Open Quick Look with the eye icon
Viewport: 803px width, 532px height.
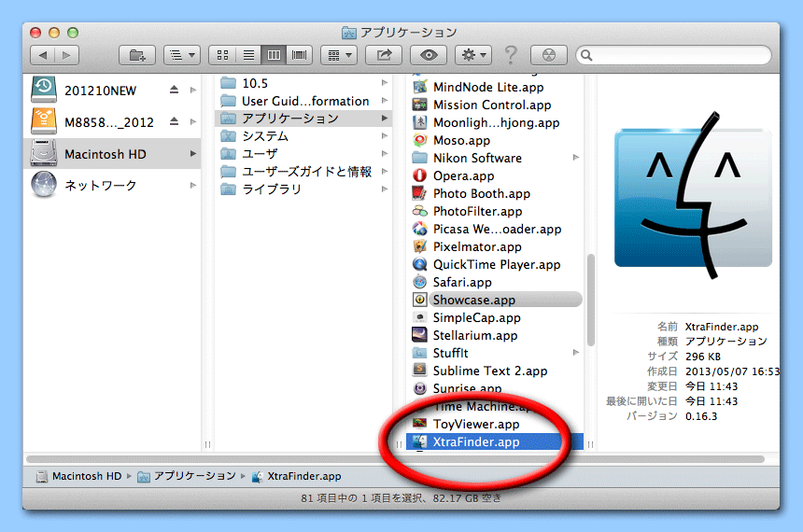coord(429,55)
